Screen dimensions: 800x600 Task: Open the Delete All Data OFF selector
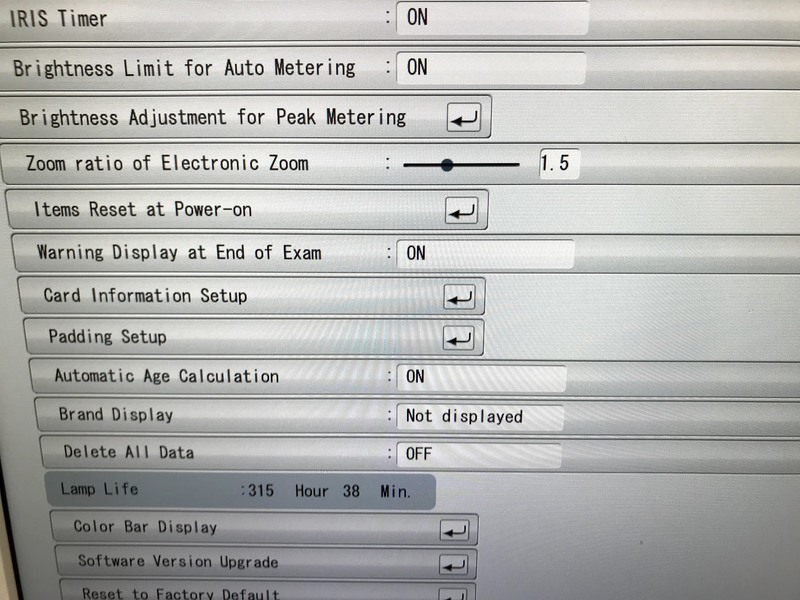click(479, 454)
